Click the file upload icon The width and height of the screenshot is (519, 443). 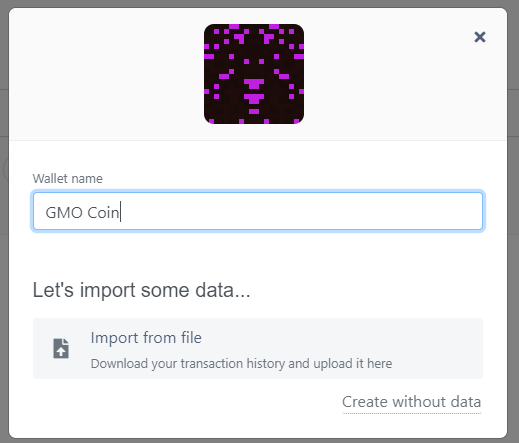pyautogui.click(x=61, y=348)
